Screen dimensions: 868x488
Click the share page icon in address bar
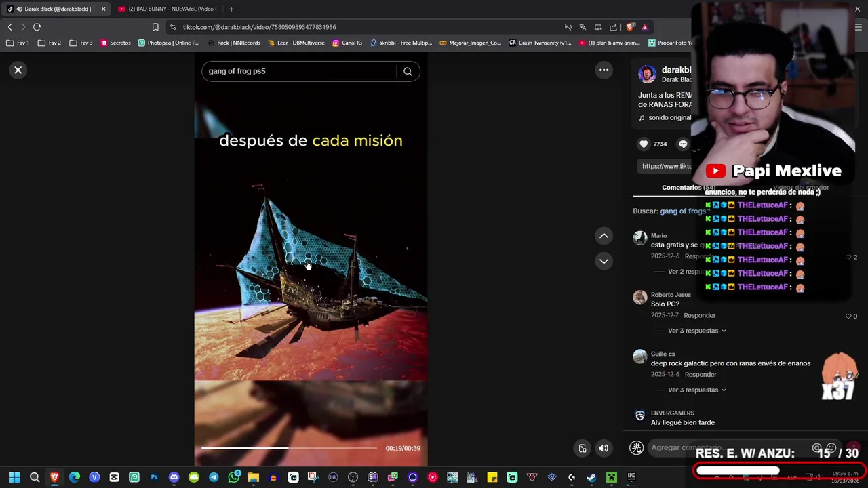point(613,27)
